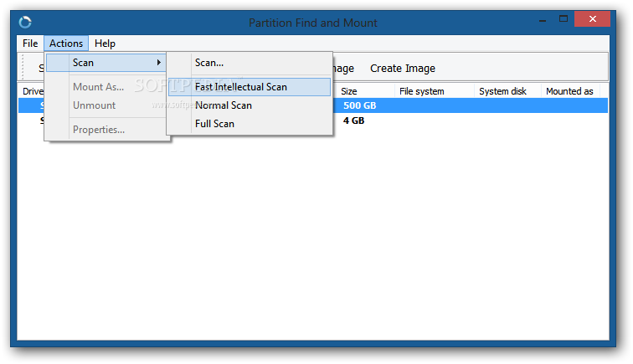Image resolution: width=633 pixels, height=364 pixels.
Task: Expand the Scan submenu entry
Action: click(106, 63)
